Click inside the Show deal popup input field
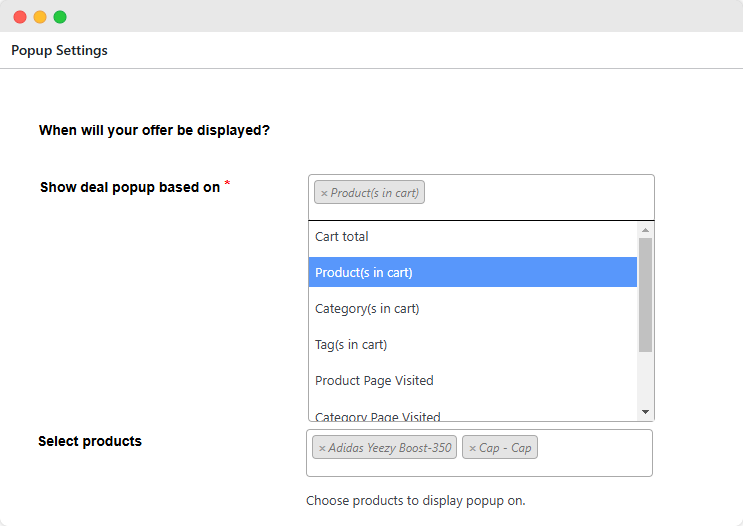 540,193
